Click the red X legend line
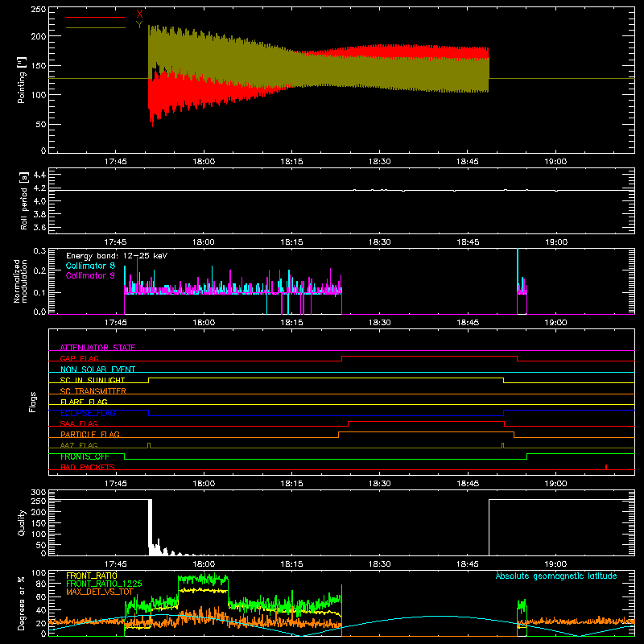 [x=96, y=17]
